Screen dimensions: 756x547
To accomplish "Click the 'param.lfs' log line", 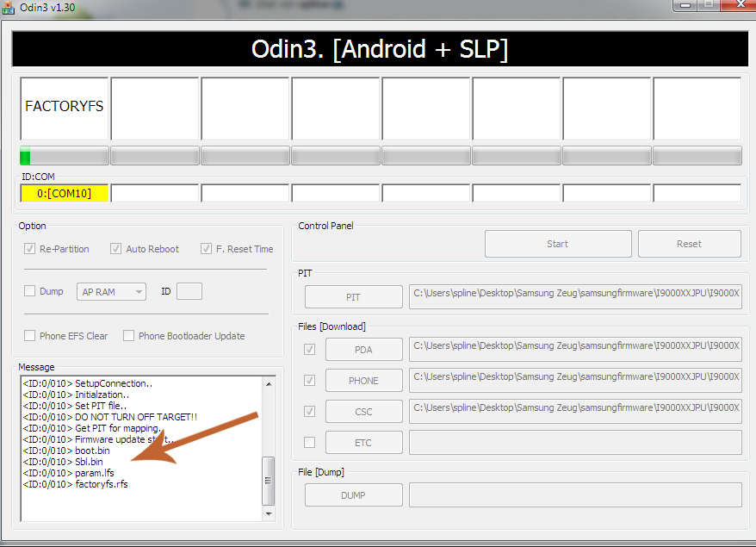I will (x=69, y=473).
